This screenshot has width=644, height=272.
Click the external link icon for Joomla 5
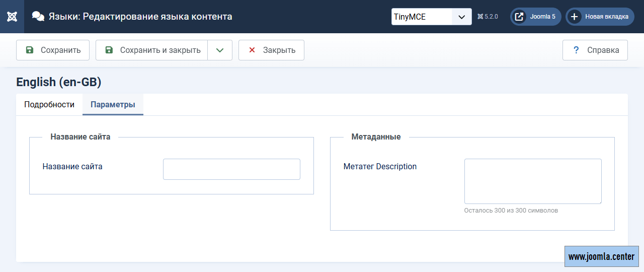(518, 17)
